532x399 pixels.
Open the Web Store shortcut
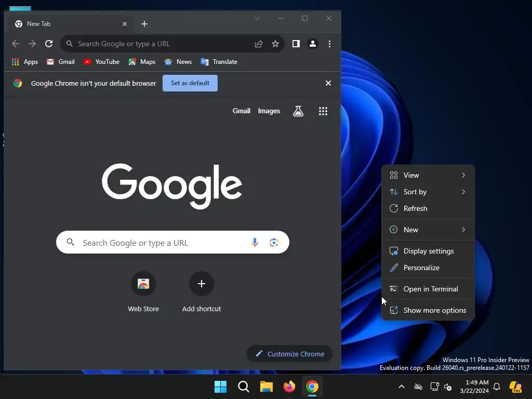(143, 292)
